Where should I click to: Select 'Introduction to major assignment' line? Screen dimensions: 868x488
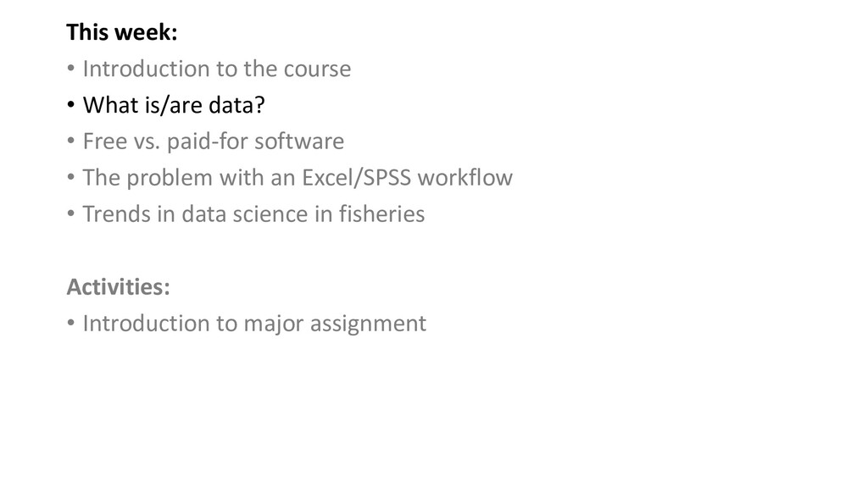[254, 323]
